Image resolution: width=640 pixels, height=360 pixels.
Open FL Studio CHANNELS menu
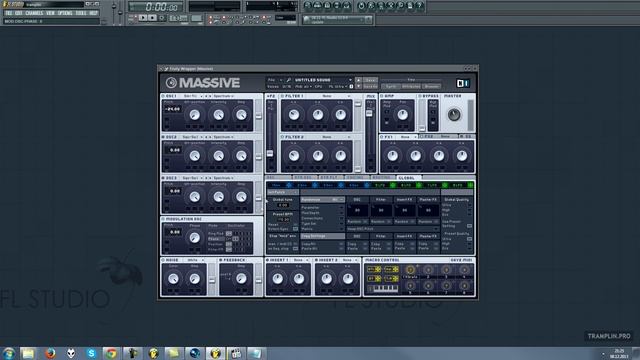coord(34,13)
